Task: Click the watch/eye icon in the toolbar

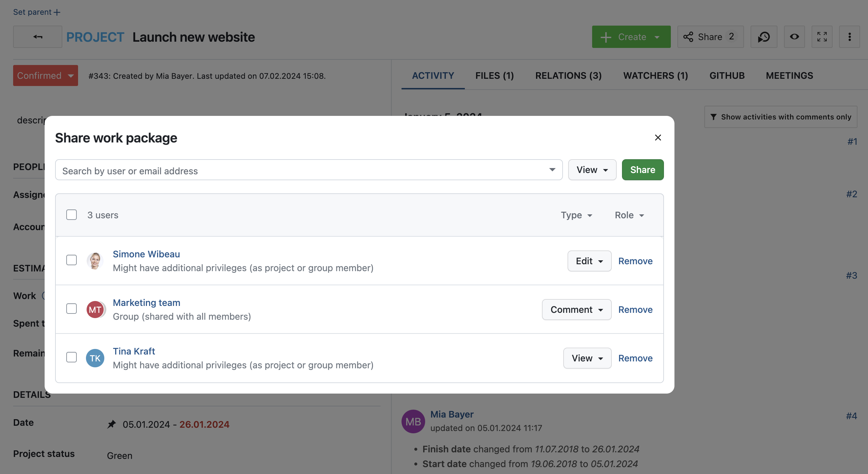Action: point(794,36)
